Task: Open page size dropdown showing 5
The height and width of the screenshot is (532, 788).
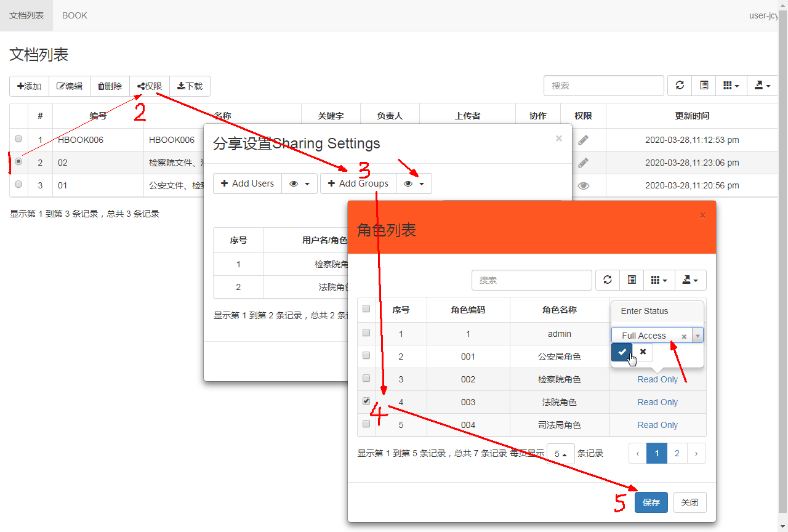Action: (x=560, y=454)
